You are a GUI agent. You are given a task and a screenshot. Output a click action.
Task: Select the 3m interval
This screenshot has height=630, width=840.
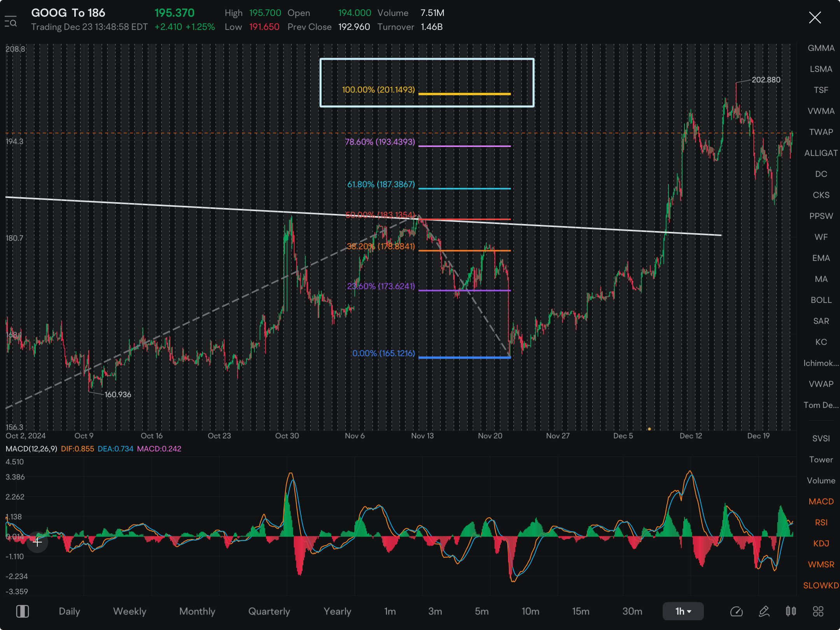pyautogui.click(x=435, y=611)
